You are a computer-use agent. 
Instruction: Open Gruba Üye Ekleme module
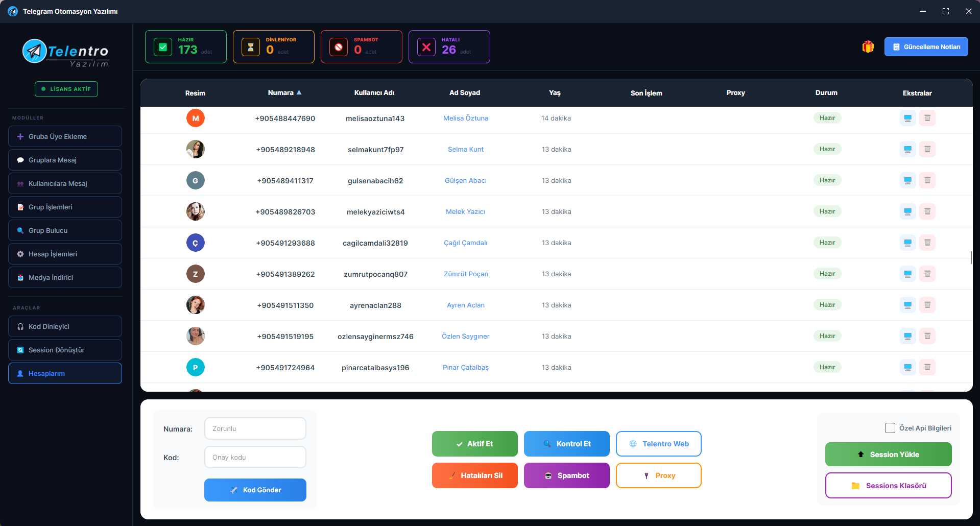click(x=65, y=137)
